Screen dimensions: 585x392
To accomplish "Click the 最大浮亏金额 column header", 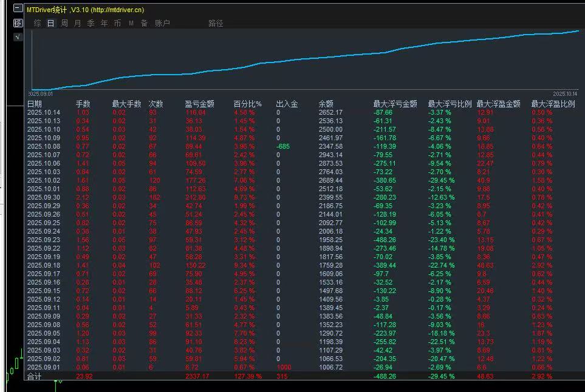I will tap(395, 104).
